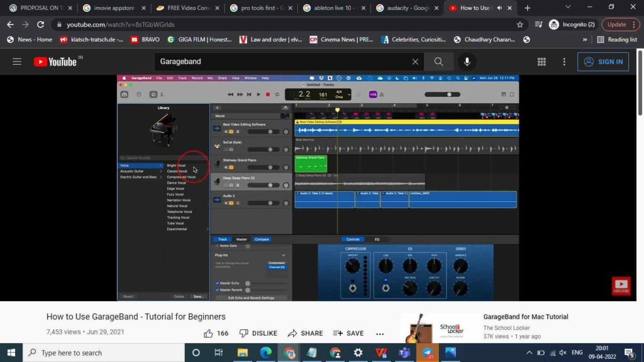
Task: Like the video with thumbs up
Action: [208, 333]
